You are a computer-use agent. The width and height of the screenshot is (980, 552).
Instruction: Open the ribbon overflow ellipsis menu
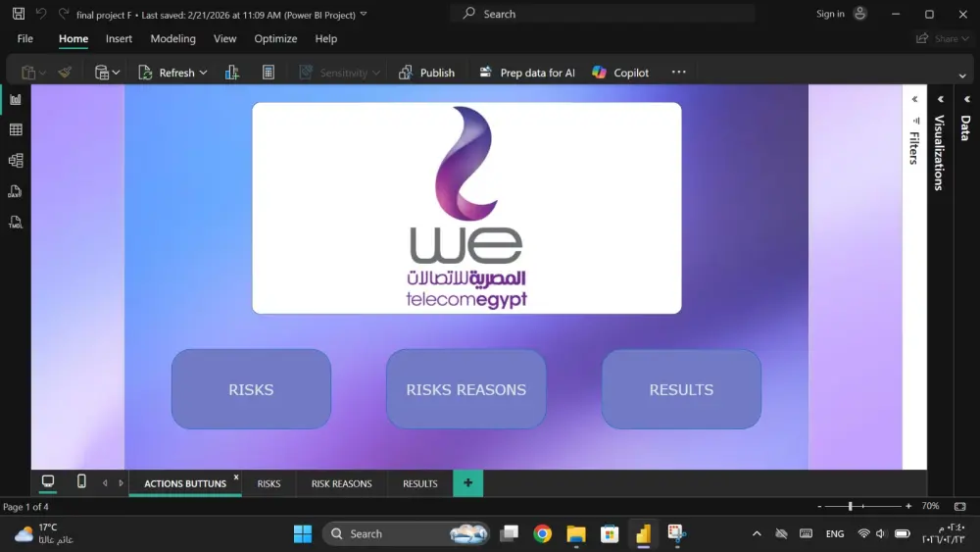(679, 72)
